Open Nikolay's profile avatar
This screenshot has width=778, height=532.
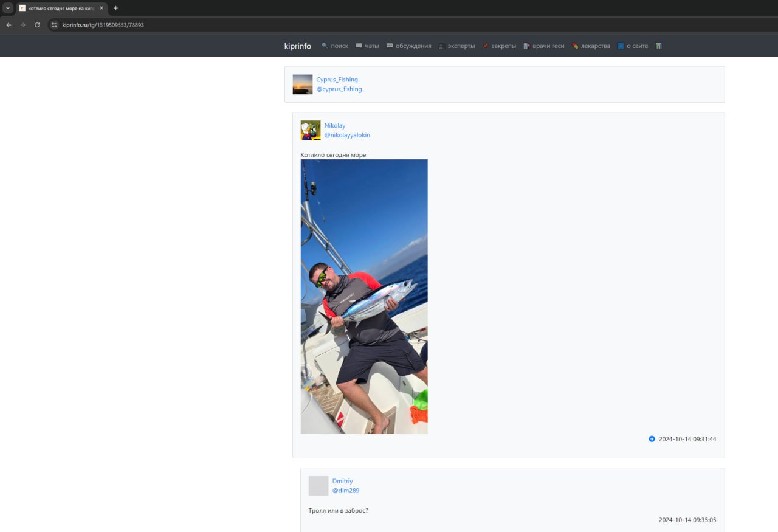(310, 130)
